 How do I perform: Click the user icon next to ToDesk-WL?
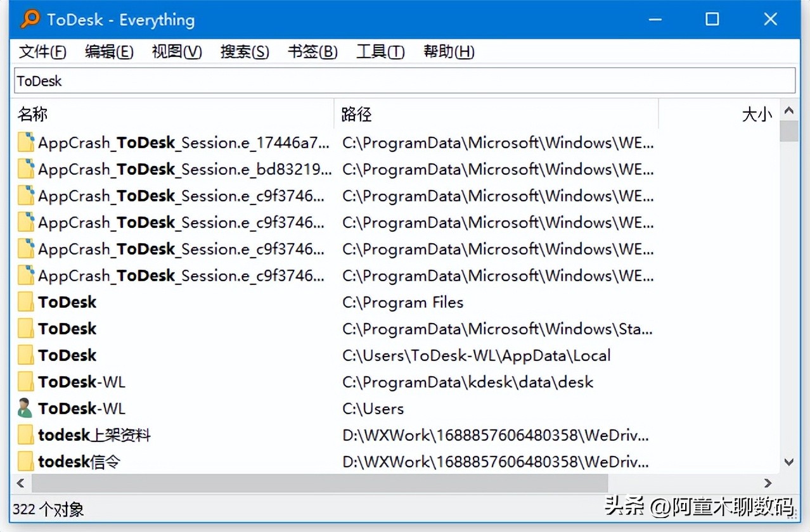(25, 408)
